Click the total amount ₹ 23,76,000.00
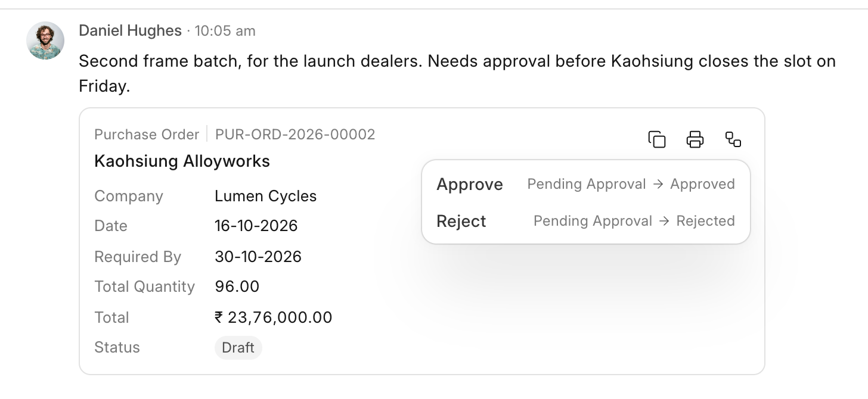The height and width of the screenshot is (399, 868). [x=273, y=317]
